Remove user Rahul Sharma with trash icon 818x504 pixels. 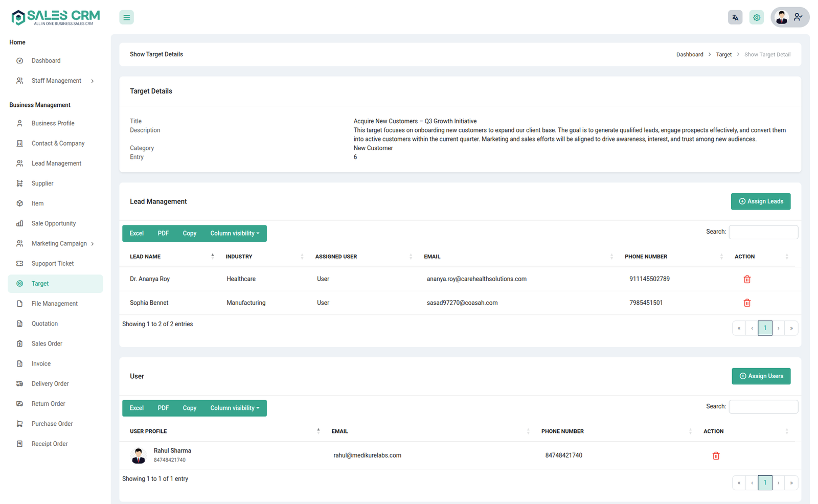click(716, 455)
